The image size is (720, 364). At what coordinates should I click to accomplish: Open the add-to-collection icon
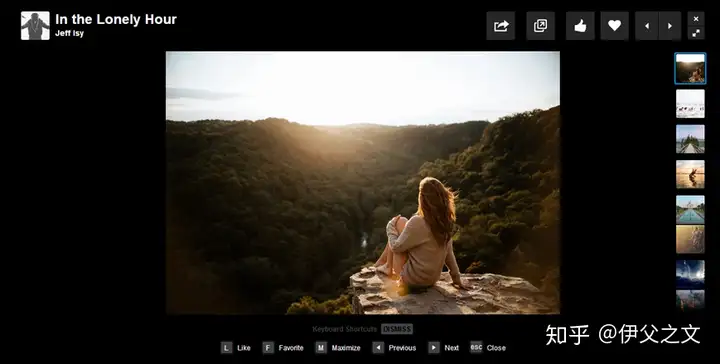(540, 26)
